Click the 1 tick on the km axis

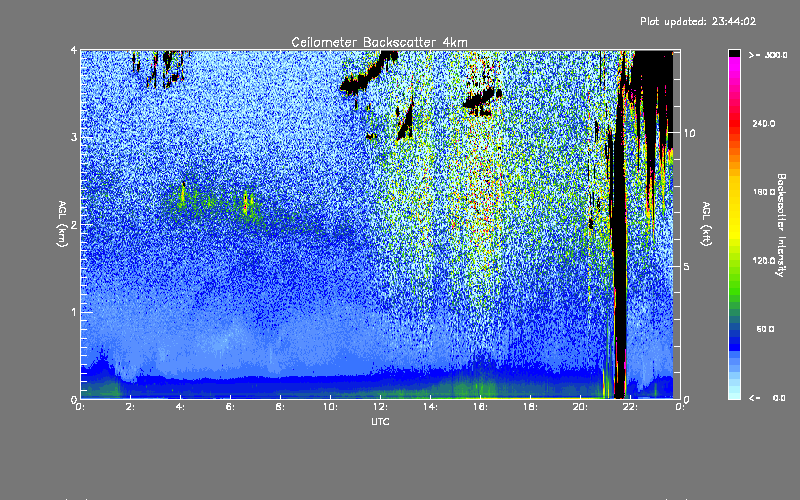(74, 312)
